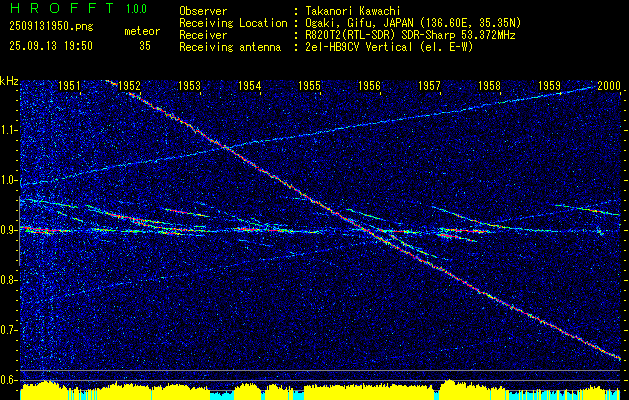Click the Receiver label
The height and width of the screenshot is (400, 629).
tap(203, 35)
